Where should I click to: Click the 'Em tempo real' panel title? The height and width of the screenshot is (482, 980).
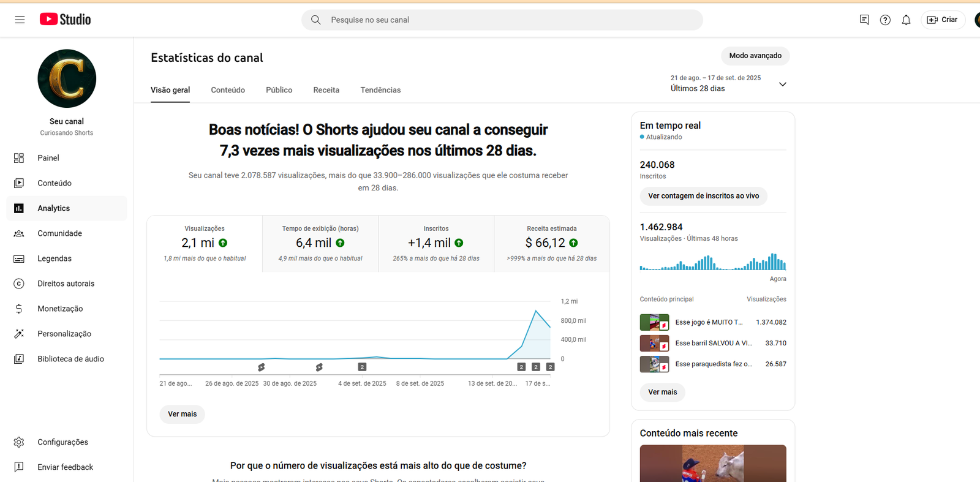670,126
